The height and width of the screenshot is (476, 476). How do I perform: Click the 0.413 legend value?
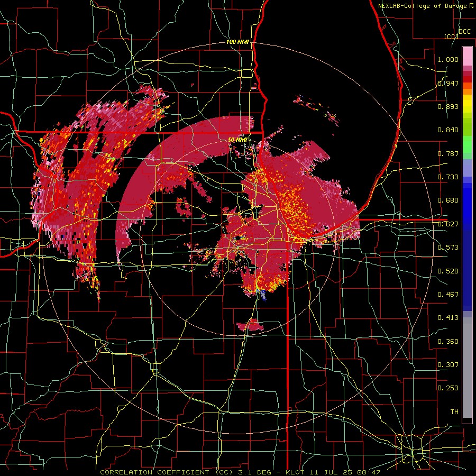pos(448,318)
